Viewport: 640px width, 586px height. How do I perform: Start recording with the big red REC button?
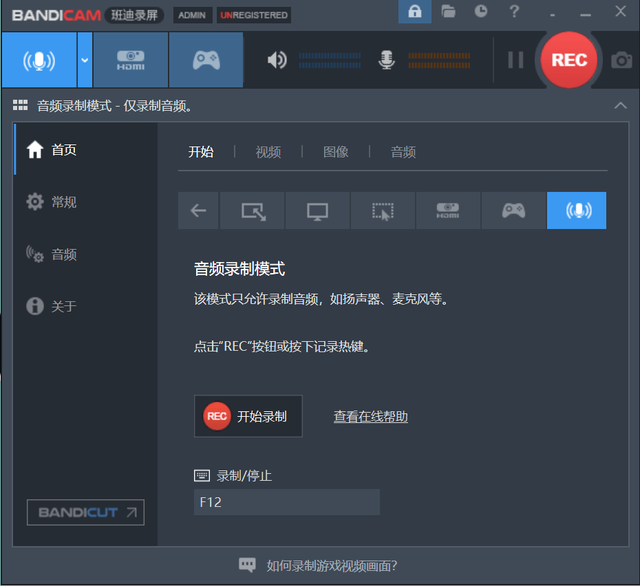coord(569,60)
